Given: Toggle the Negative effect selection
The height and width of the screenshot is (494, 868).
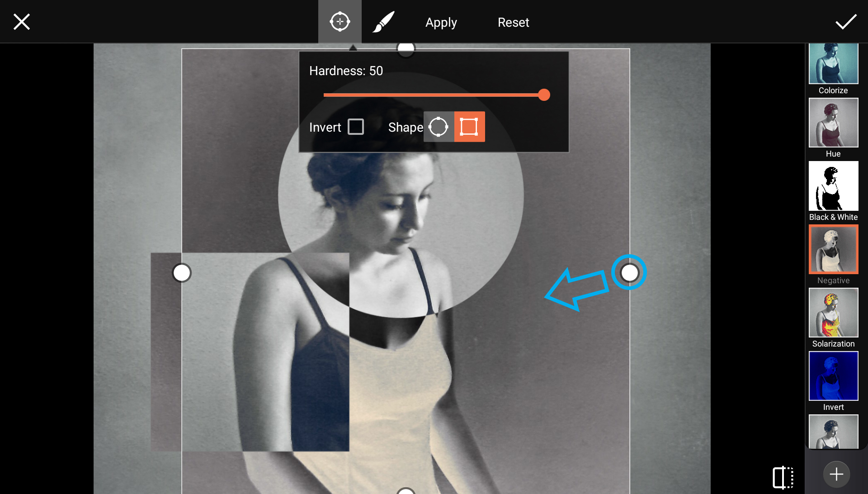Looking at the screenshot, I should point(833,249).
